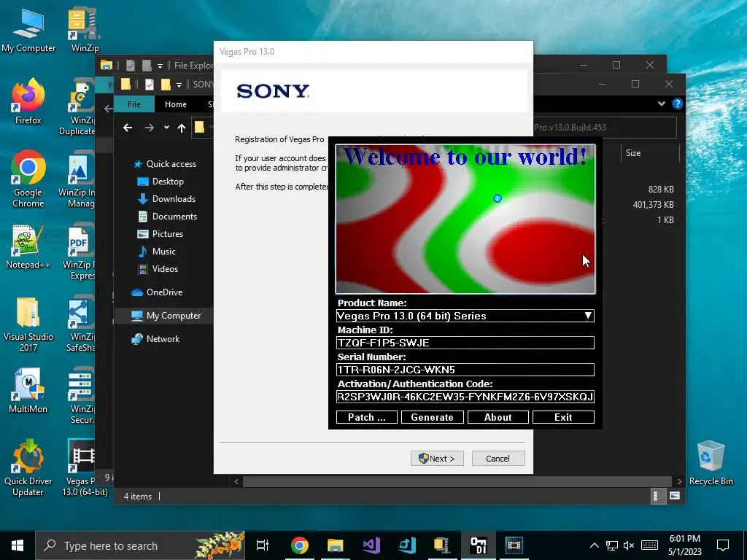747x560 pixels.
Task: Select Quick access in navigation pane
Action: coord(171,164)
